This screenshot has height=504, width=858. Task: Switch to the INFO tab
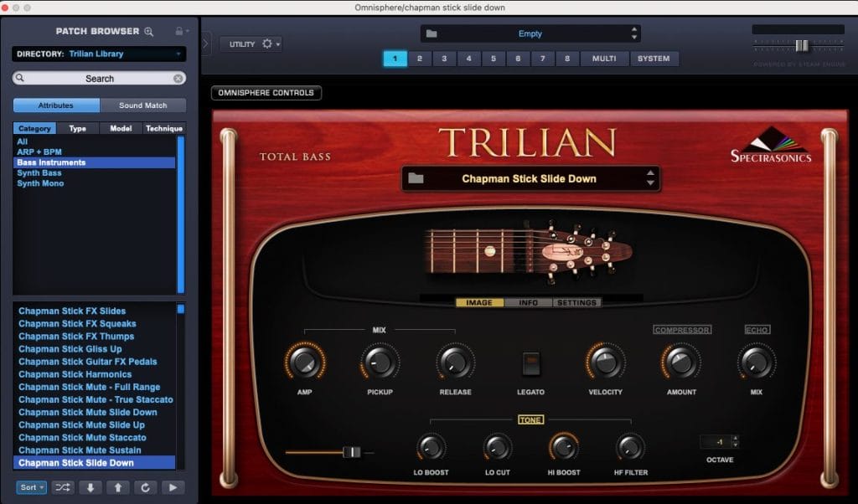point(528,303)
